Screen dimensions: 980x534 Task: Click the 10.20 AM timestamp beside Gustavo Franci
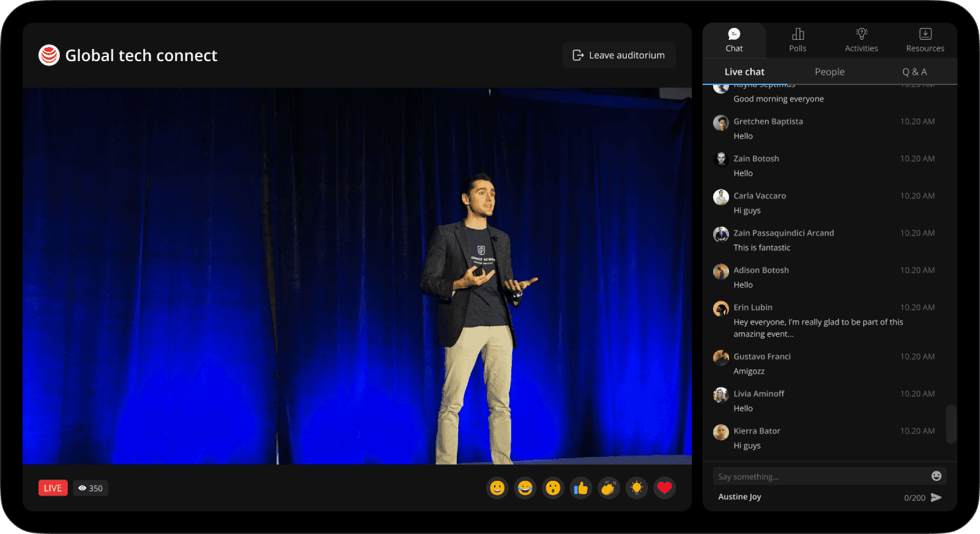918,357
